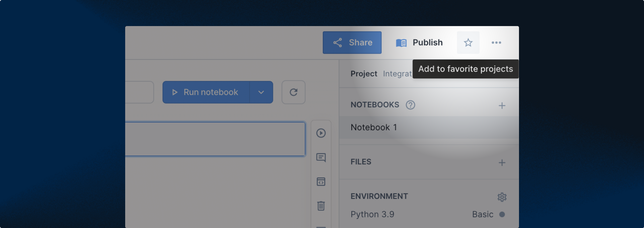Open the three-dots more options menu
Screen dimensions: 644x228
[x=496, y=43]
